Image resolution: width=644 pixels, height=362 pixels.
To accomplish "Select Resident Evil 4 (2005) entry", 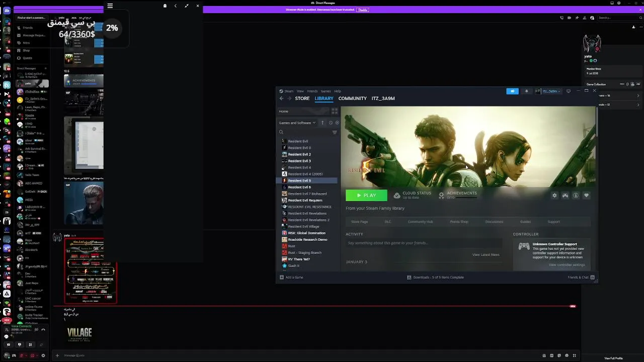I will (x=305, y=174).
